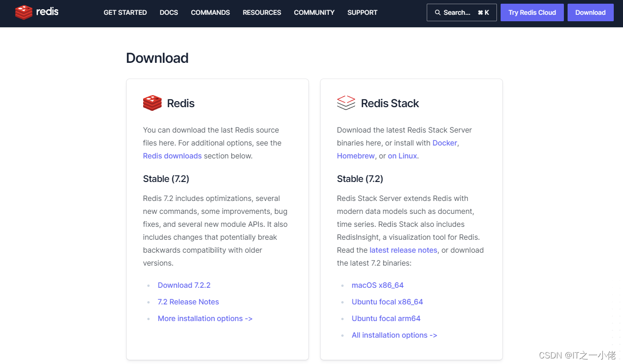Open the 7.2 Release Notes link
The image size is (623, 364).
click(x=188, y=302)
